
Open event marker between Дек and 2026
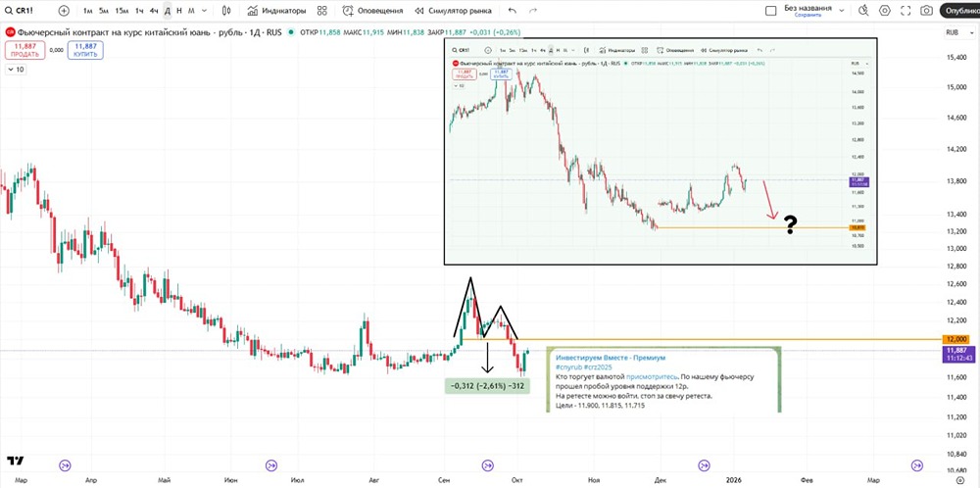[705, 464]
